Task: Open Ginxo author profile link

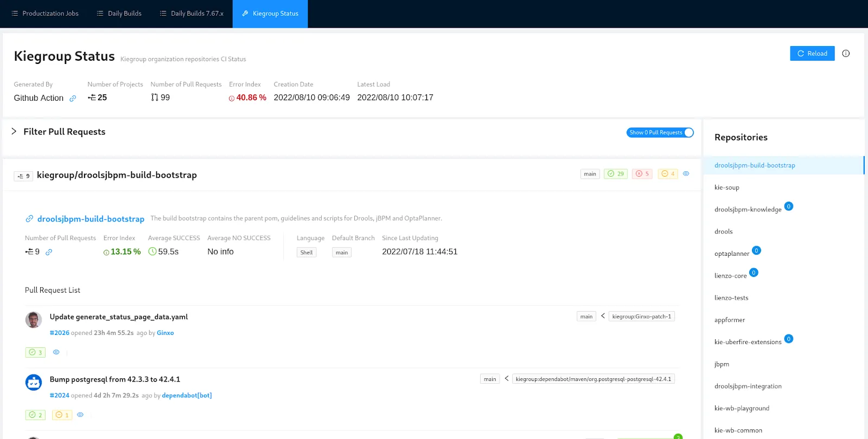Action: click(x=165, y=333)
